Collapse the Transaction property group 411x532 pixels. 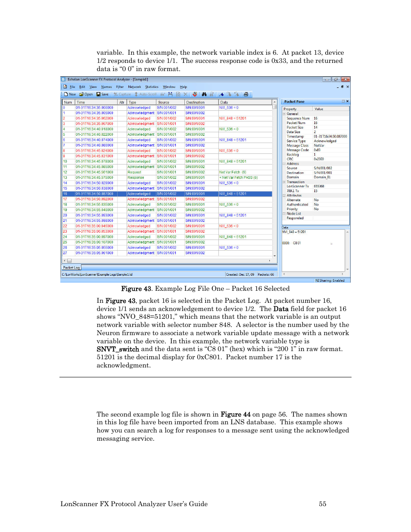284,182
